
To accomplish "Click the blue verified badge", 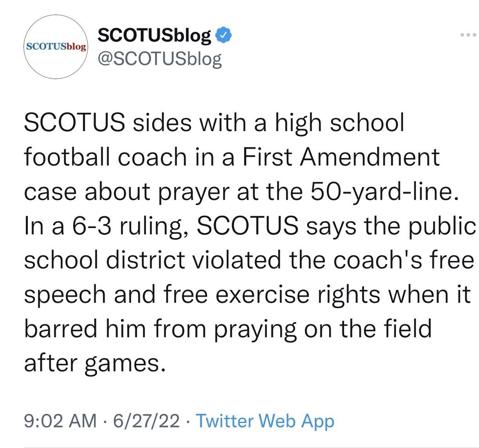I will pos(224,35).
